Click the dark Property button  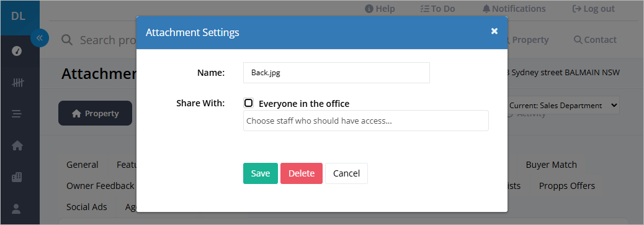[x=96, y=113]
